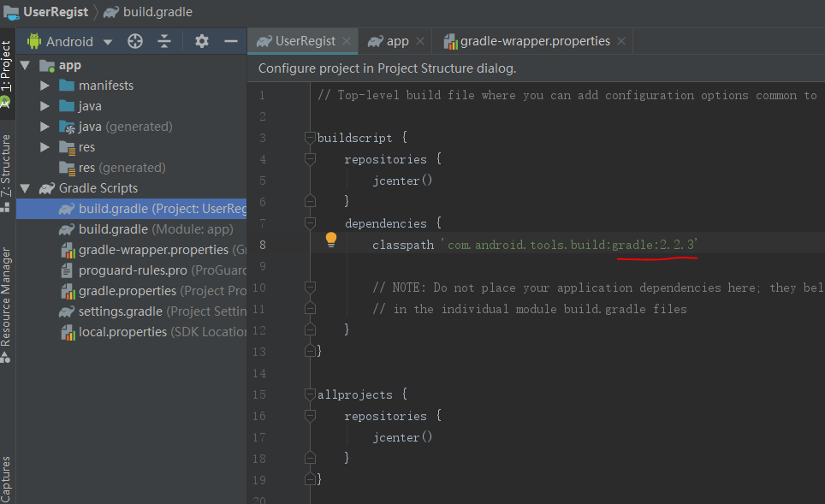
Task: Hide the Project panel with the minus icon
Action: (231, 40)
